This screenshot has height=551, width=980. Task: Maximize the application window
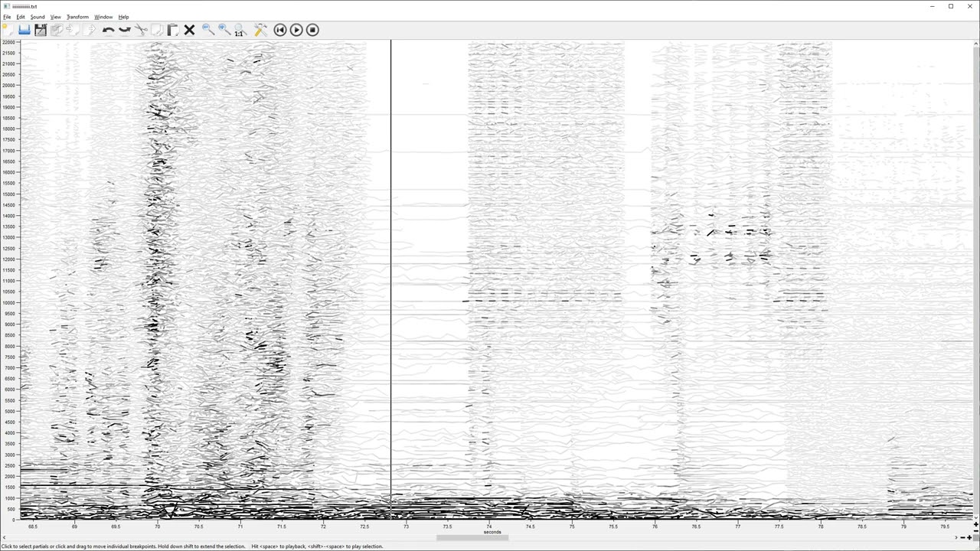click(951, 6)
